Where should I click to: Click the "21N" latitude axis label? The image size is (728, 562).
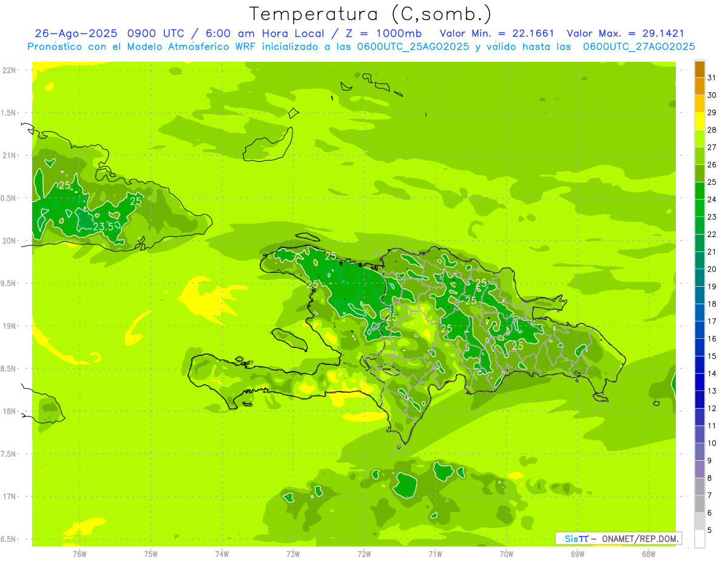point(9,156)
